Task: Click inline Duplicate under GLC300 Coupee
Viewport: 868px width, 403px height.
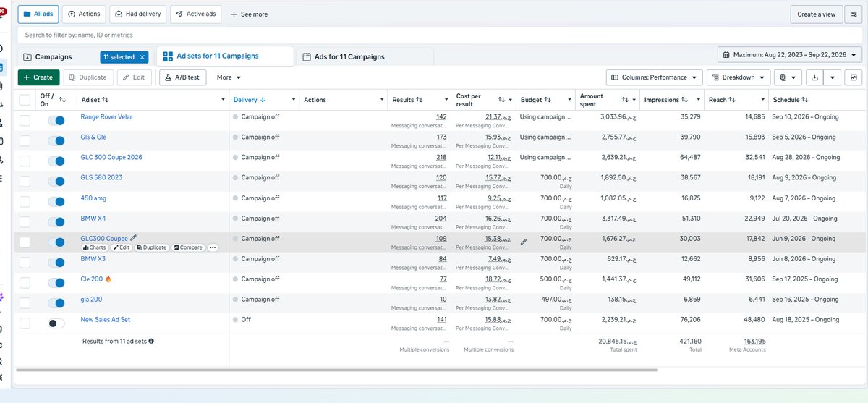Action: tap(152, 247)
